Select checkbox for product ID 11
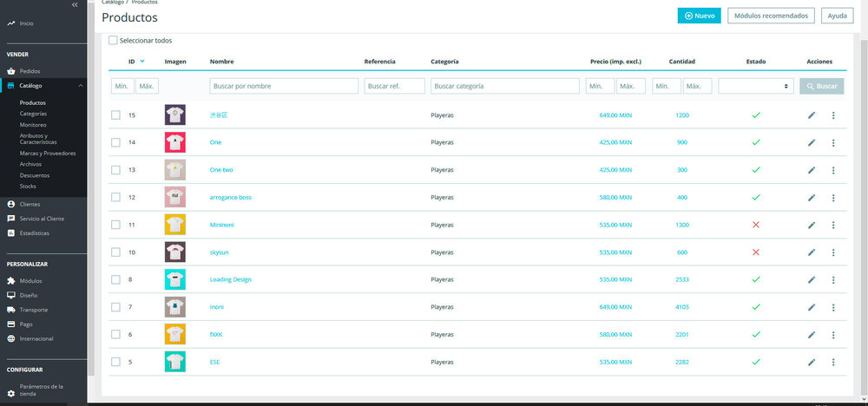The image size is (868, 406). pyautogui.click(x=115, y=225)
